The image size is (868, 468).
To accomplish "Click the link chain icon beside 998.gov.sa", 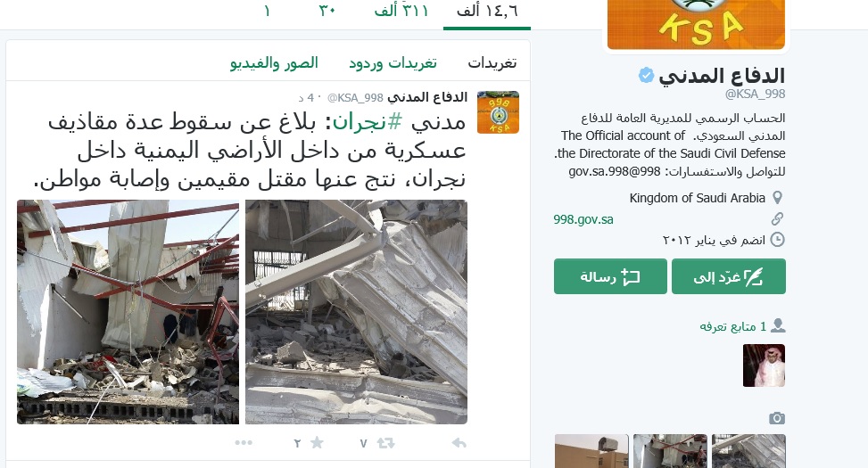I will pos(777,218).
